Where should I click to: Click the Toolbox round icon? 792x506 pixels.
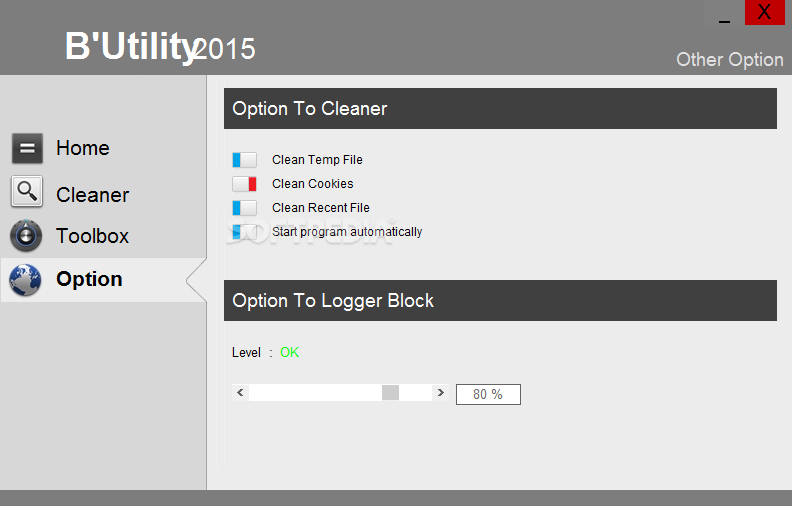[26, 236]
